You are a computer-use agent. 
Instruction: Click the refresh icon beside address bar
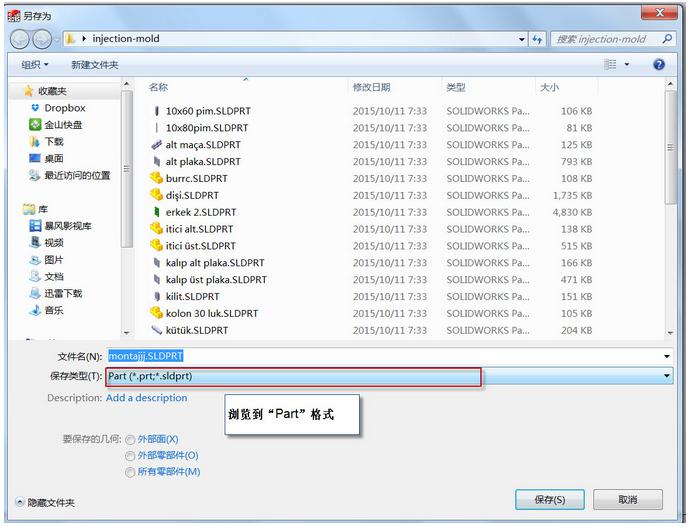pyautogui.click(x=537, y=39)
